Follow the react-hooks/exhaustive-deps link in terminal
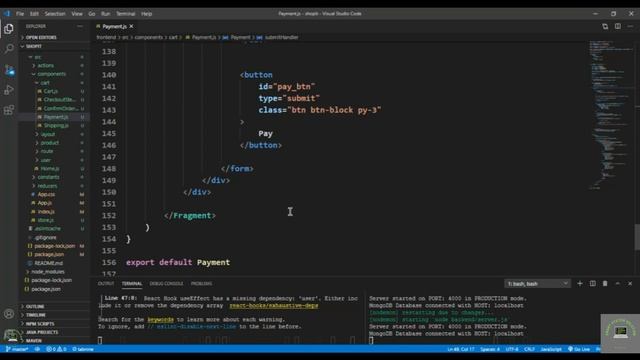 coord(273,305)
